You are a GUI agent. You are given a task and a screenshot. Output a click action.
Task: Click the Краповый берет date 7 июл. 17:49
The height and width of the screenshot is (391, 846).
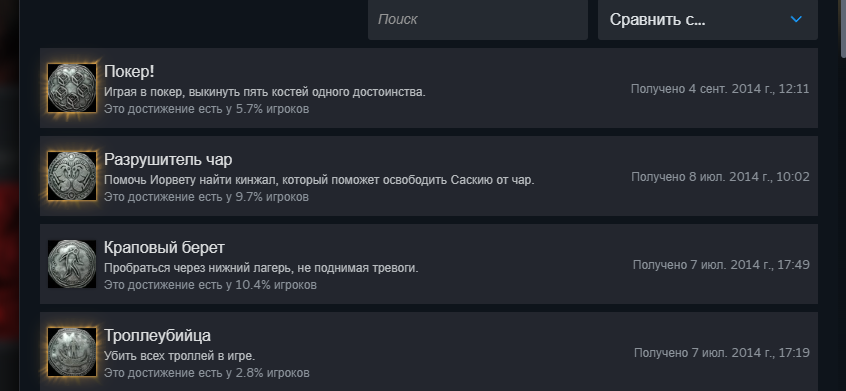(x=721, y=264)
